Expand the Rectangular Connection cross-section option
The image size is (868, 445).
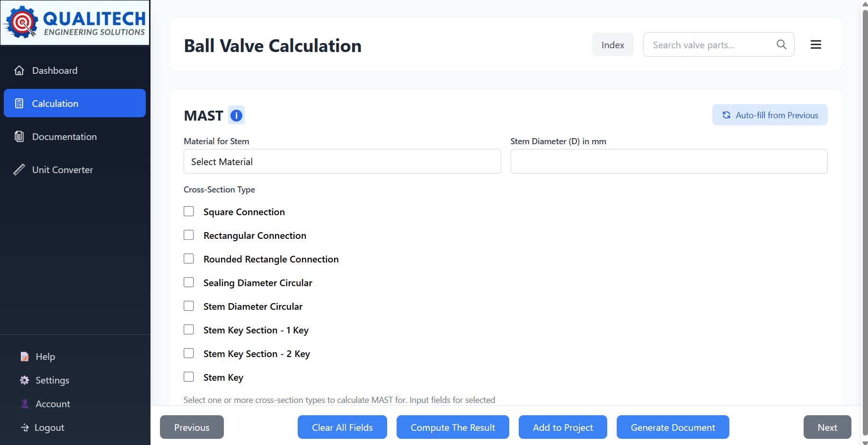click(189, 235)
